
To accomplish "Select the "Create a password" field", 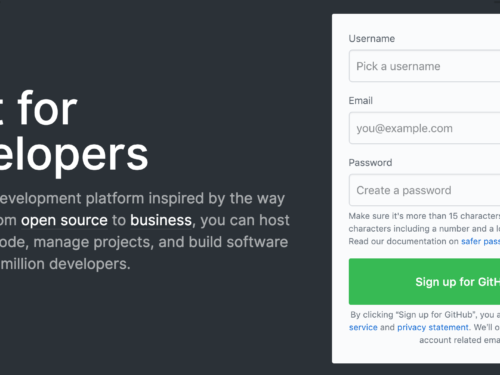I will click(x=424, y=190).
